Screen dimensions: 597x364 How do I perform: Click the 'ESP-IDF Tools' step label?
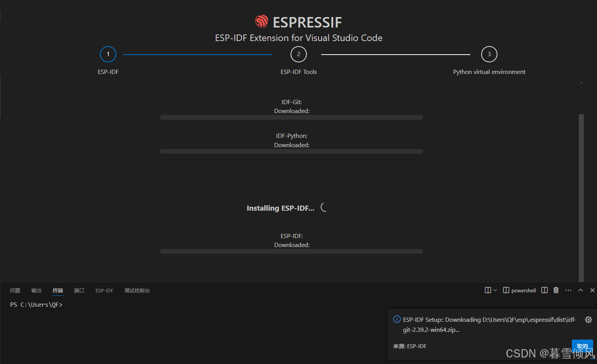pyautogui.click(x=299, y=72)
